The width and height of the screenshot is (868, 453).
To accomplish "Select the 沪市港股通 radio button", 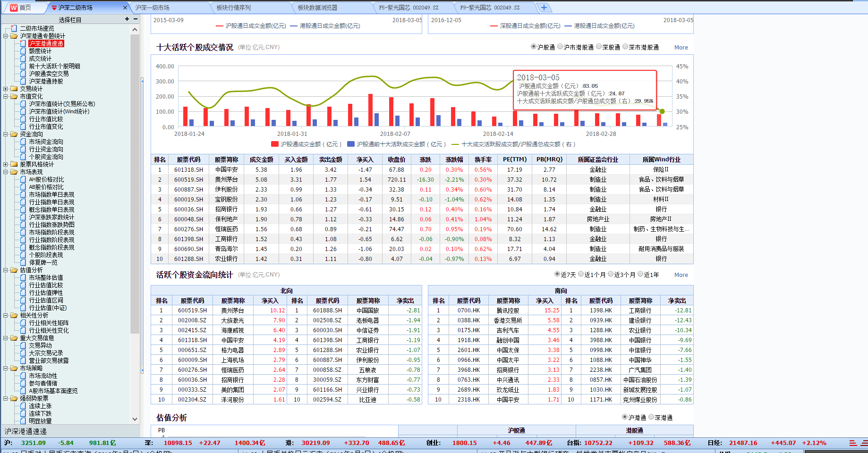I will (x=560, y=47).
